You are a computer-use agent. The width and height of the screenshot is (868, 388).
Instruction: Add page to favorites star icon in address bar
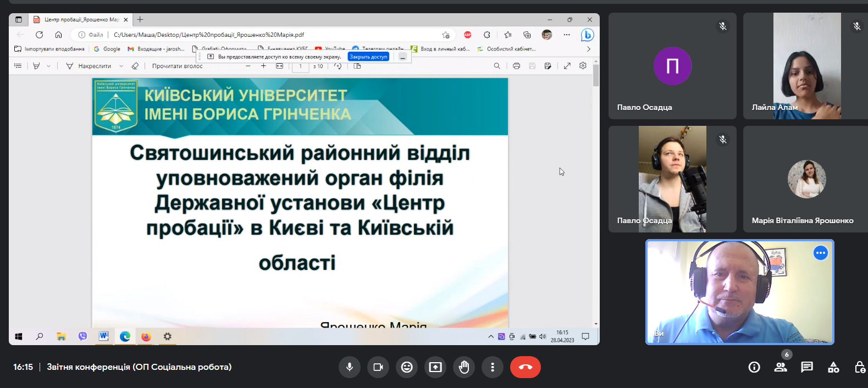point(446,35)
